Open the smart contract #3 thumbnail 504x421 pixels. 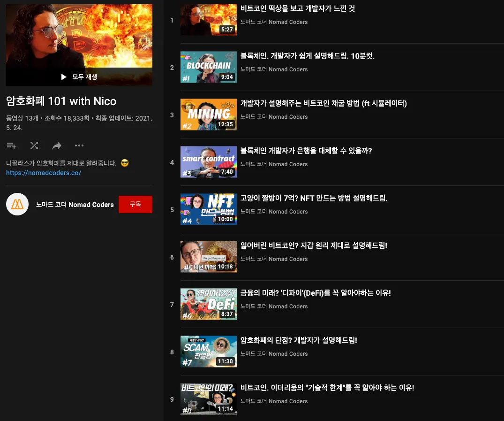point(209,162)
